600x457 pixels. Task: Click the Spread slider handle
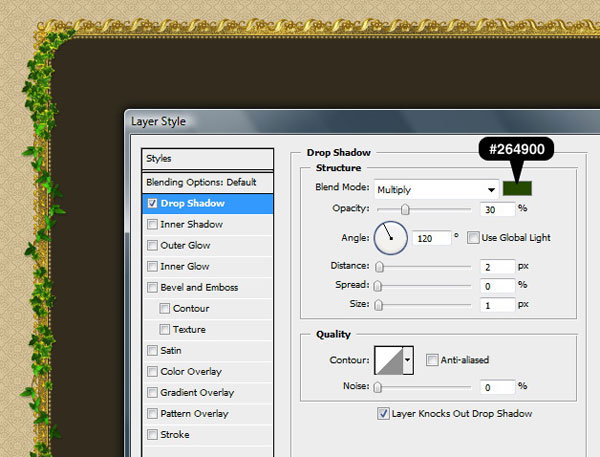pos(378,286)
